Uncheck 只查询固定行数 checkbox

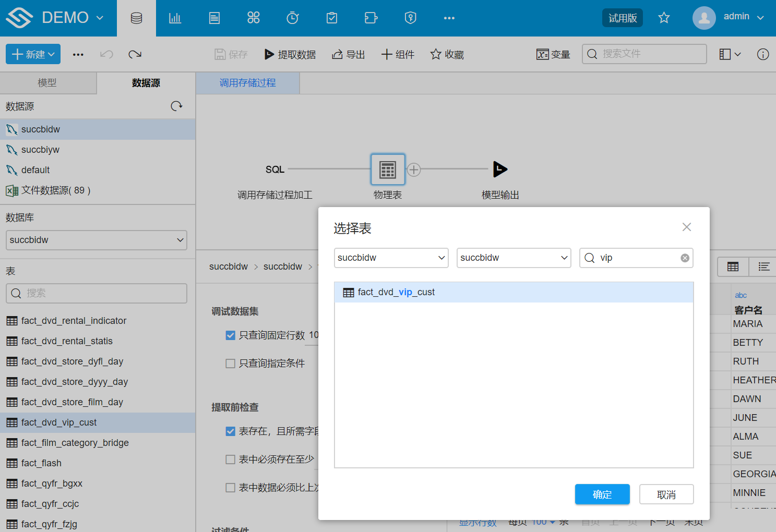pos(230,335)
